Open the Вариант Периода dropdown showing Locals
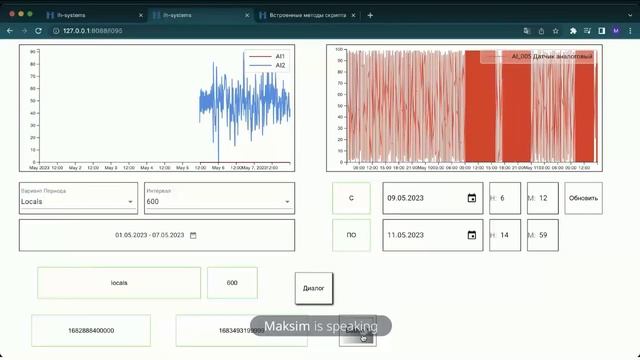Viewport: 640px width, 360px height. [x=78, y=198]
